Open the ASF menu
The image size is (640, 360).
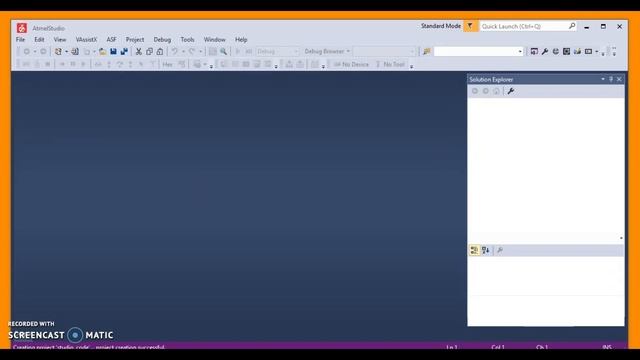click(x=111, y=40)
